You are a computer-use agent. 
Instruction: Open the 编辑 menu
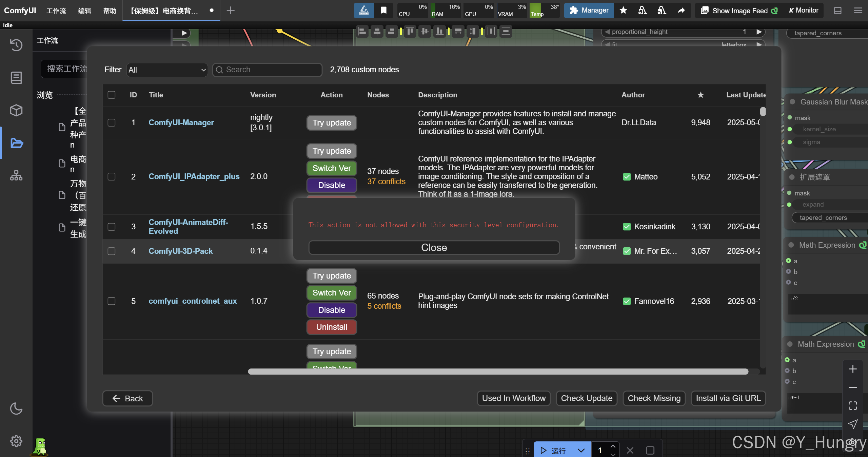click(84, 11)
